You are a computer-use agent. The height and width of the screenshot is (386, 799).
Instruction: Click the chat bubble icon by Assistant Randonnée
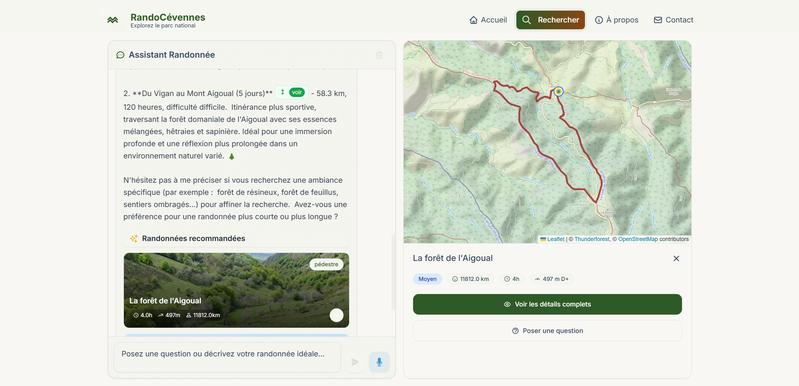pos(120,55)
